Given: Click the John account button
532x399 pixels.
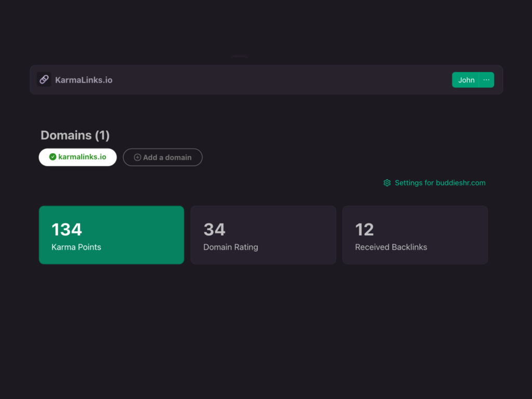Looking at the screenshot, I should point(466,80).
